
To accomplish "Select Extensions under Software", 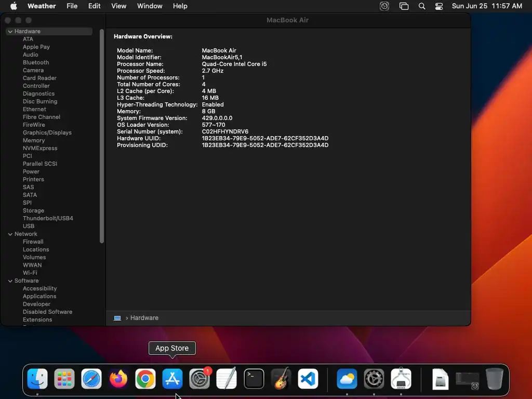I will [x=37, y=320].
